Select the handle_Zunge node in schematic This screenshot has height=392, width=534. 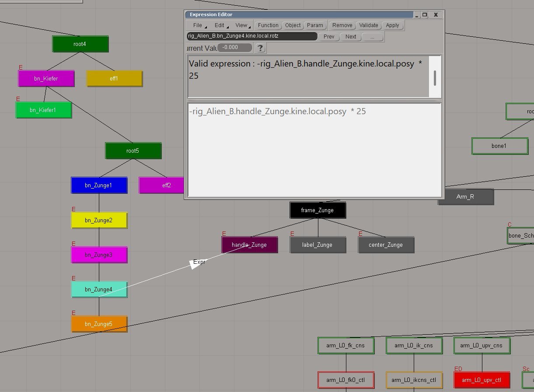[x=249, y=245]
